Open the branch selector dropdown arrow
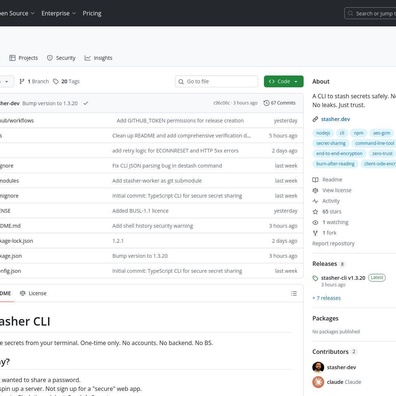 point(6,81)
